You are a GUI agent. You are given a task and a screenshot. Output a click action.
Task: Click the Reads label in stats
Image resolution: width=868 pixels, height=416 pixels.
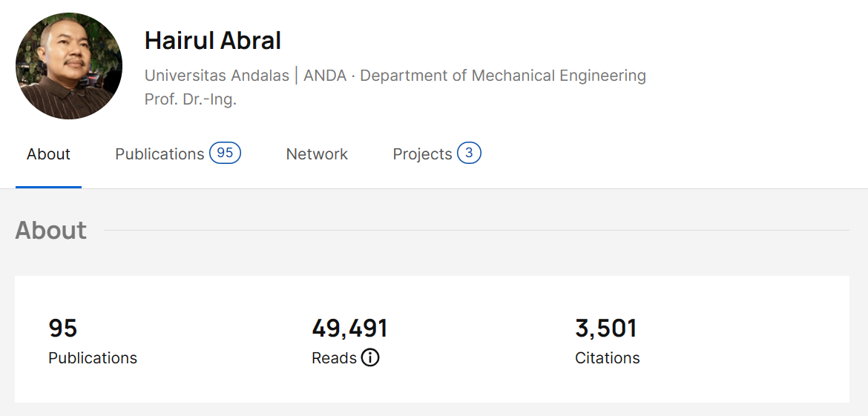(334, 358)
